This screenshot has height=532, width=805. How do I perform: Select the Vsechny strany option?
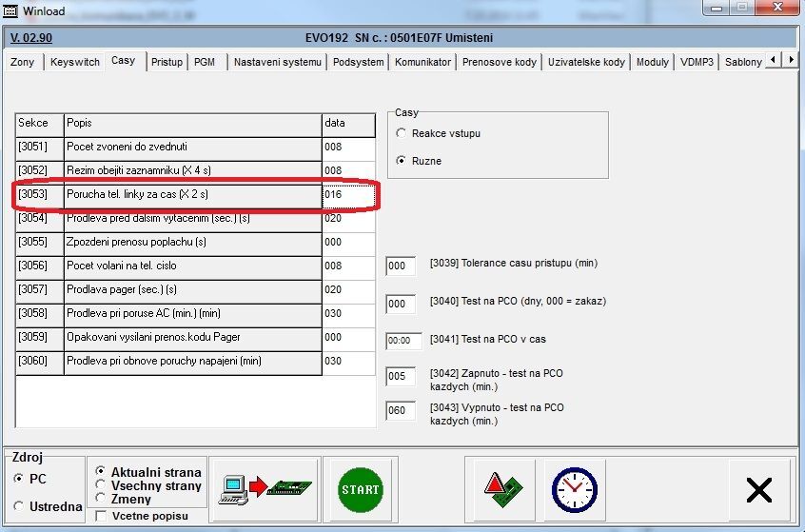[x=102, y=484]
